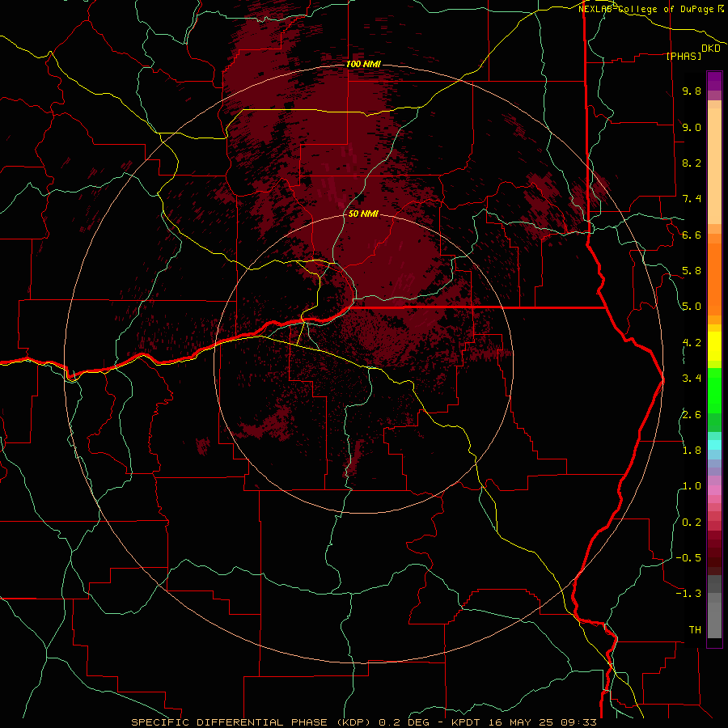Image resolution: width=728 pixels, height=728 pixels.
Task: Click the 5.8 value on the color scale
Action: 692,271
